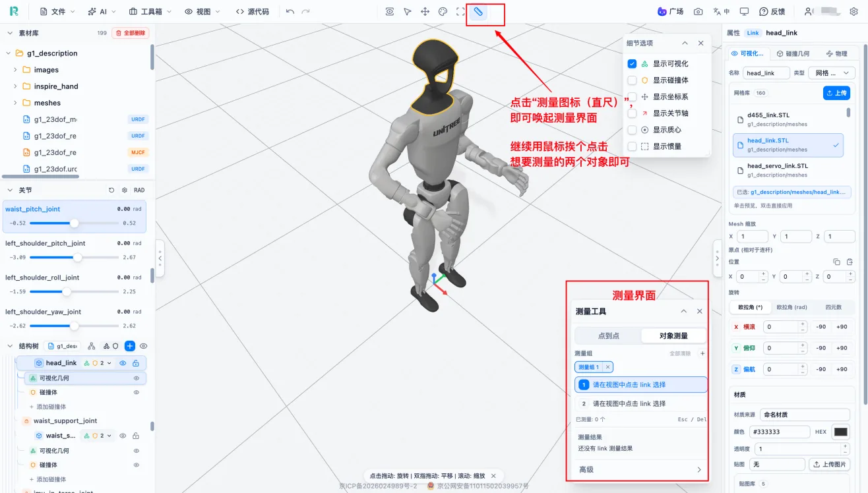Reset joints with the refresh icon
This screenshot has height=493, width=868.
tap(111, 190)
